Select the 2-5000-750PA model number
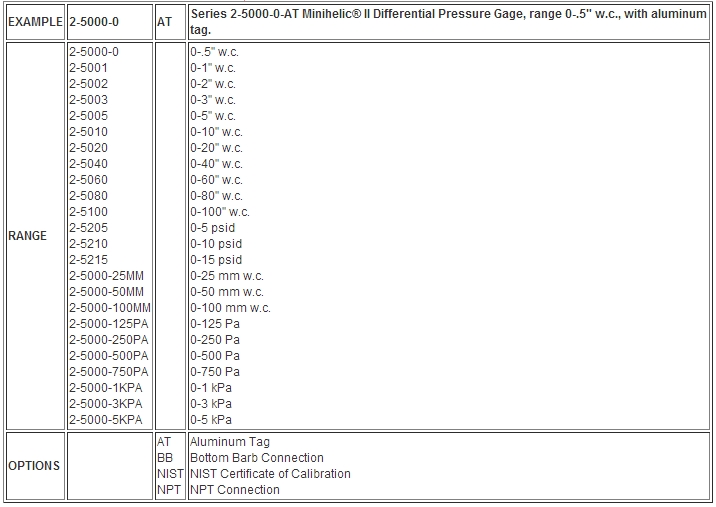Viewport: 716px width, 507px height. 109,372
